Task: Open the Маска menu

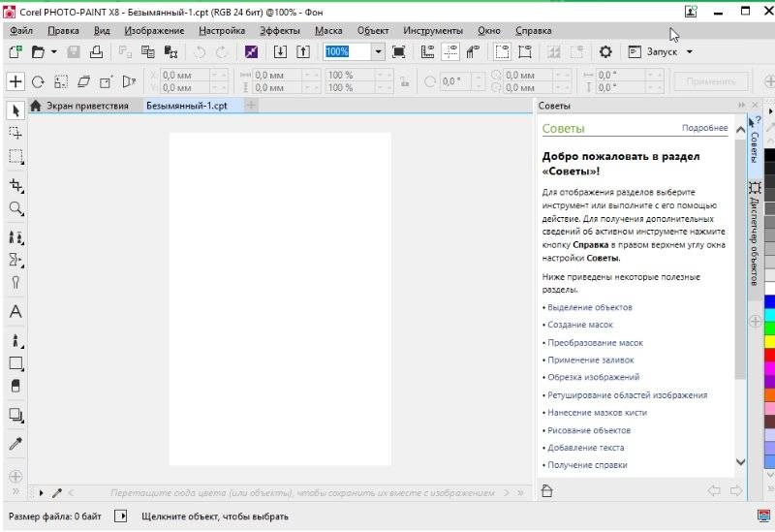Action: [328, 31]
